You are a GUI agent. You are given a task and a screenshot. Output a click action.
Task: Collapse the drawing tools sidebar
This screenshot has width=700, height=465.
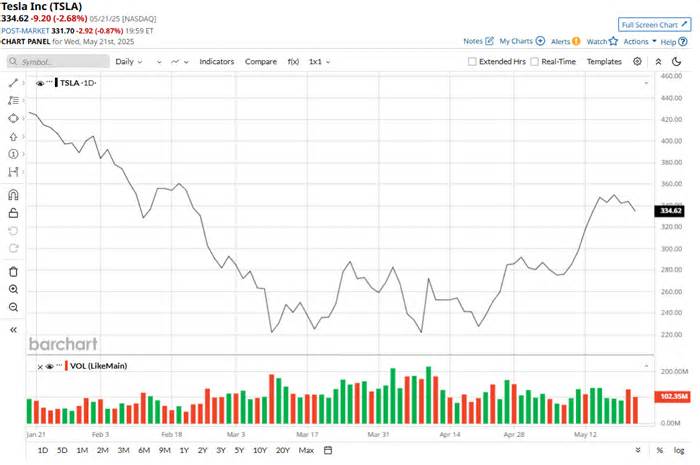(x=13, y=330)
